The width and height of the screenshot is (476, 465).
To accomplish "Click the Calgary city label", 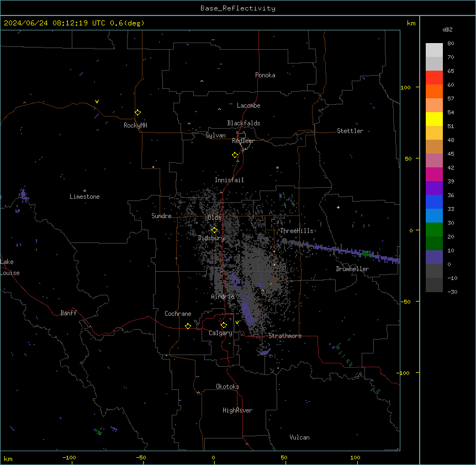I will coord(220,333).
